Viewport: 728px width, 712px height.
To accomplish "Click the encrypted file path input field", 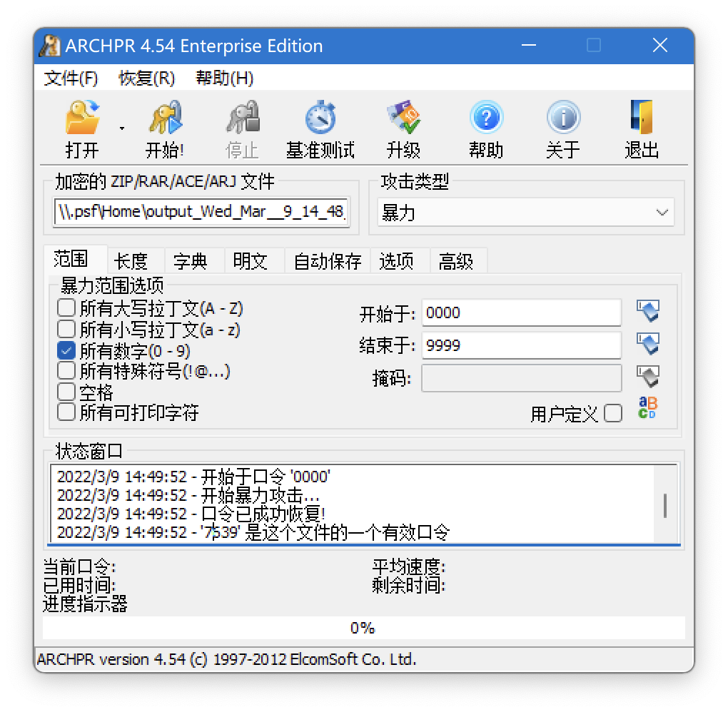I will pos(201,212).
